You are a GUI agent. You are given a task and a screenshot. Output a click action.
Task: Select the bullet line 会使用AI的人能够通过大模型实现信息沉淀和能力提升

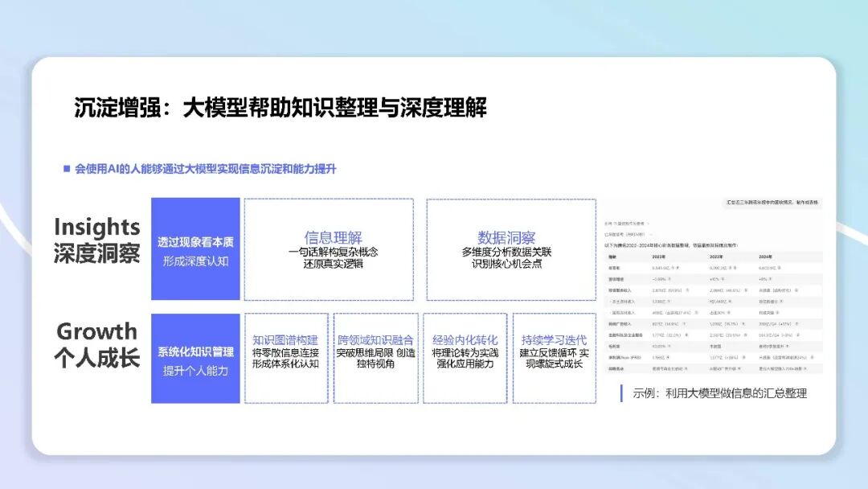coord(206,169)
